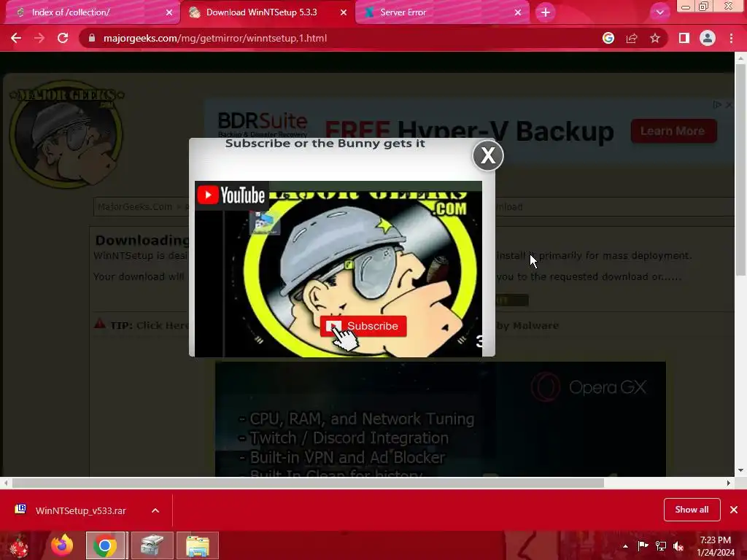Viewport: 747px width, 560px height.
Task: Click the scroll down arrow
Action: pos(740,470)
